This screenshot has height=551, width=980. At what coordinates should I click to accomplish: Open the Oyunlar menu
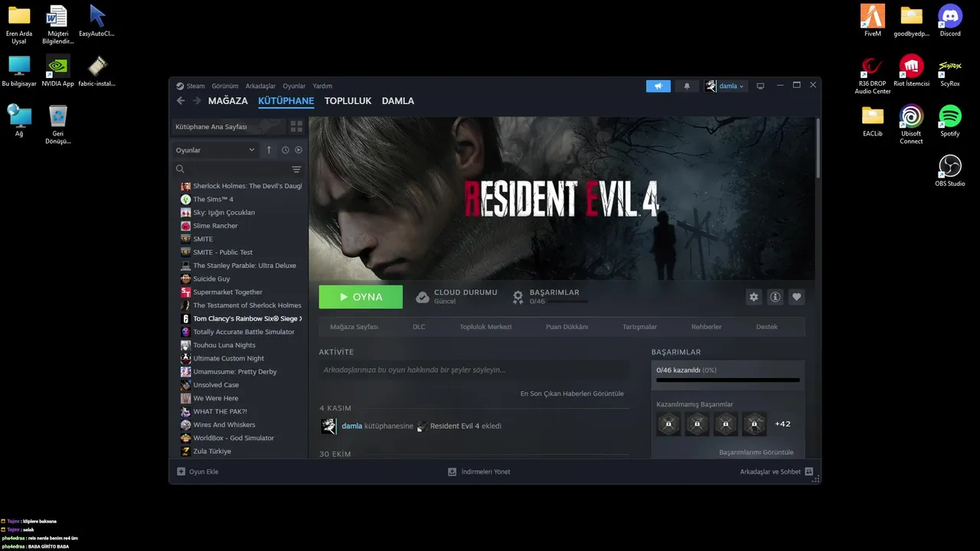pos(294,86)
